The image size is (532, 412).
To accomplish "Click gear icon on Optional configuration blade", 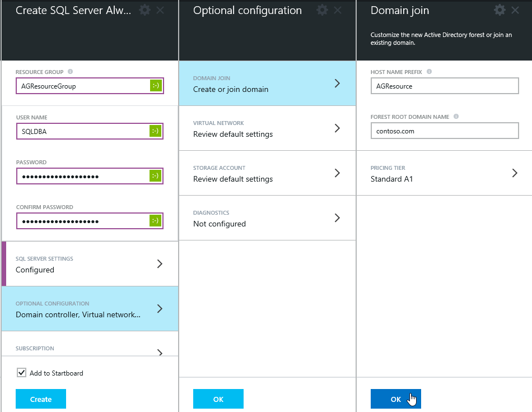I will (322, 10).
